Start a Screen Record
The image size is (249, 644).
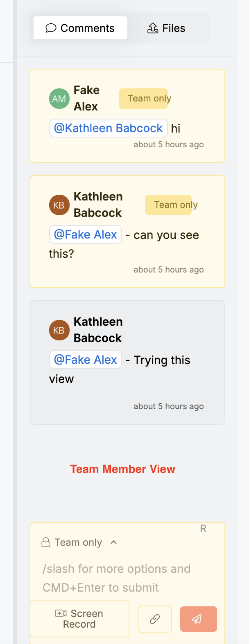[79, 619]
